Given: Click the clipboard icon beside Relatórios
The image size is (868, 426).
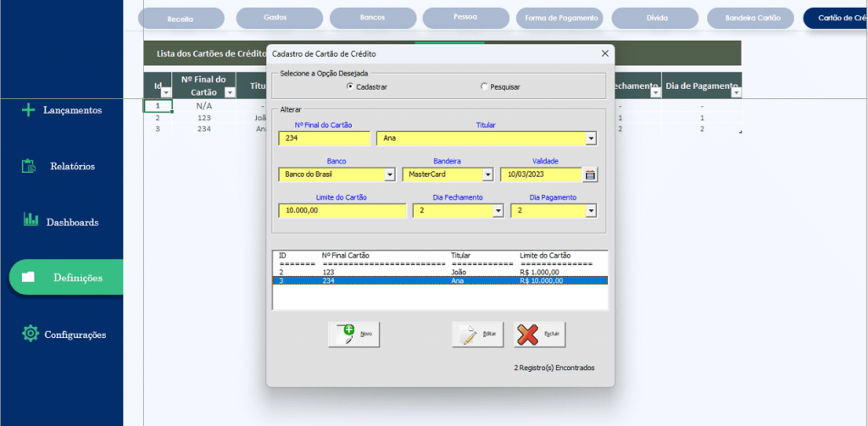Looking at the screenshot, I should [29, 165].
